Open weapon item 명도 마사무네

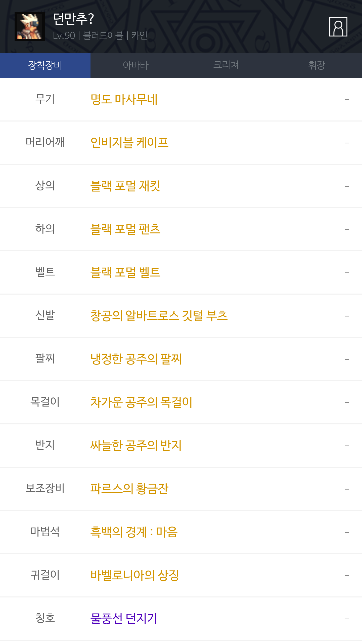(x=124, y=99)
